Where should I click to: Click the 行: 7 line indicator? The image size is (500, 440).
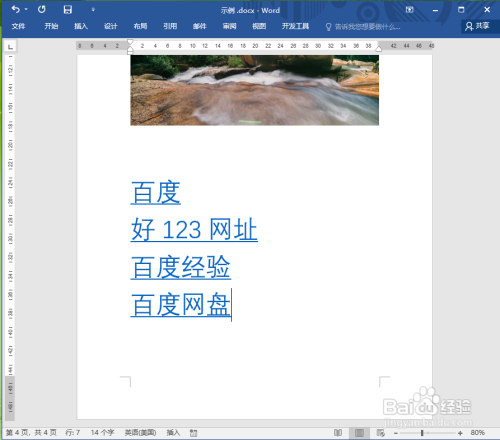click(x=72, y=433)
